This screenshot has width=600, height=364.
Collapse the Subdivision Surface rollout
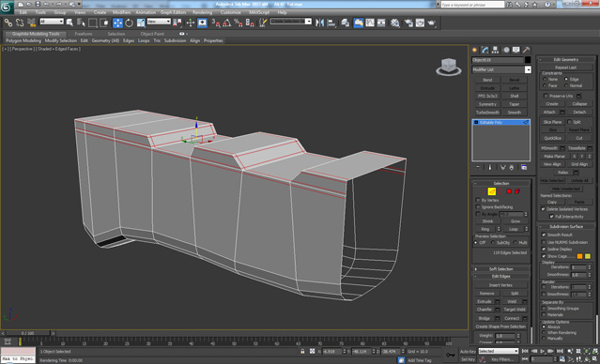click(566, 226)
